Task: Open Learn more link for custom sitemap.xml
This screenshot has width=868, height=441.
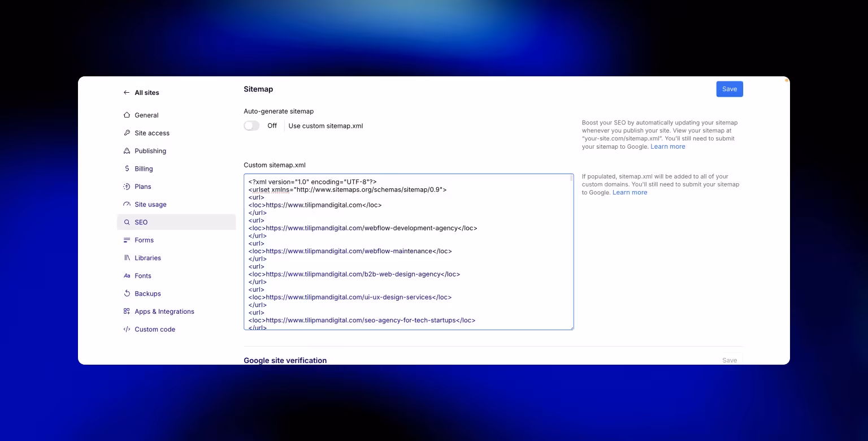Action: click(x=630, y=192)
